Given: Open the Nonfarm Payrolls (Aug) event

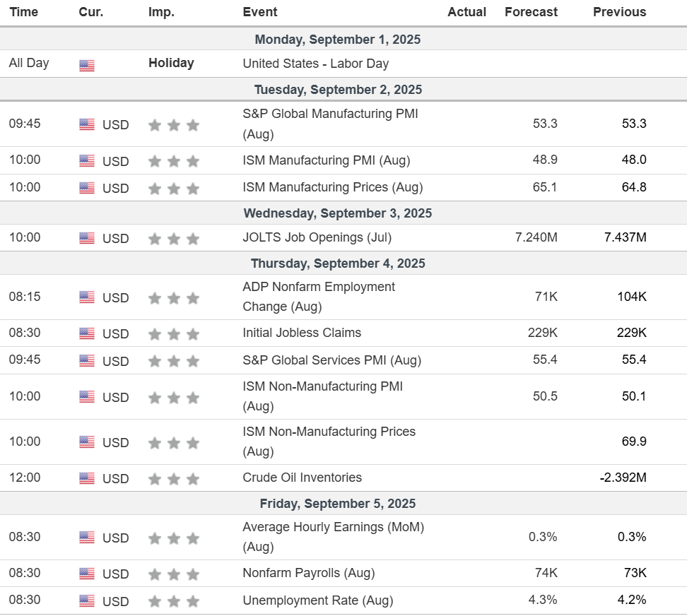Looking at the screenshot, I should tap(309, 573).
